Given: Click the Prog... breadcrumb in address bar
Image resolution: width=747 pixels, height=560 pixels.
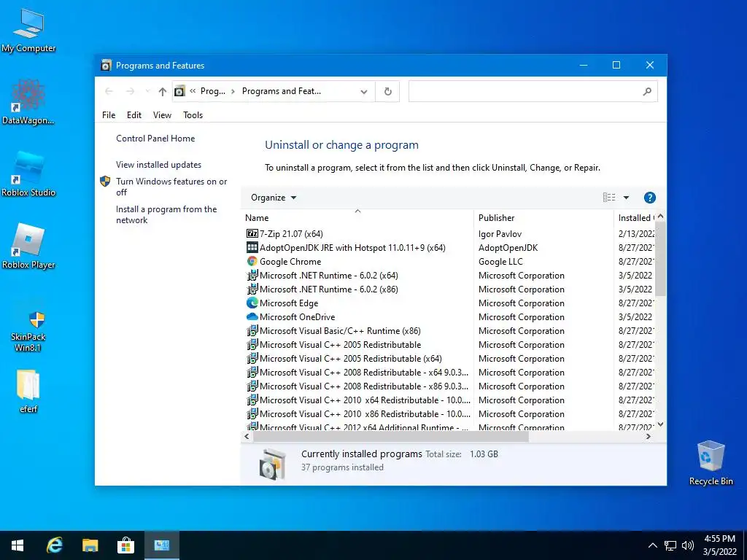Looking at the screenshot, I should 213,91.
